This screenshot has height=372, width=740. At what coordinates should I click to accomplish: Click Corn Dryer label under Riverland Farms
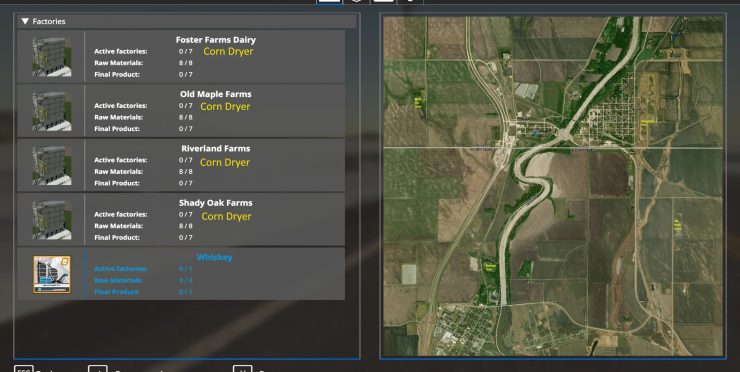(x=225, y=162)
